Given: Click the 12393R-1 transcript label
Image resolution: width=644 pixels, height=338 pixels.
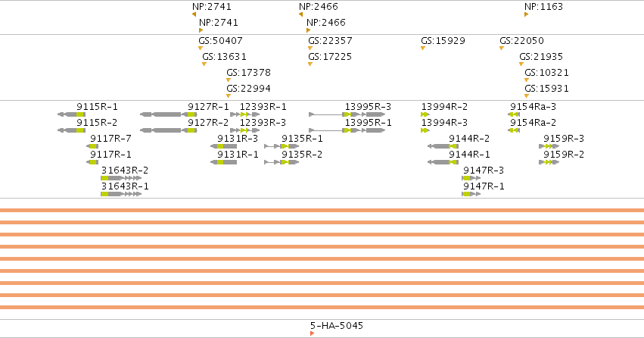Looking at the screenshot, I should [263, 107].
